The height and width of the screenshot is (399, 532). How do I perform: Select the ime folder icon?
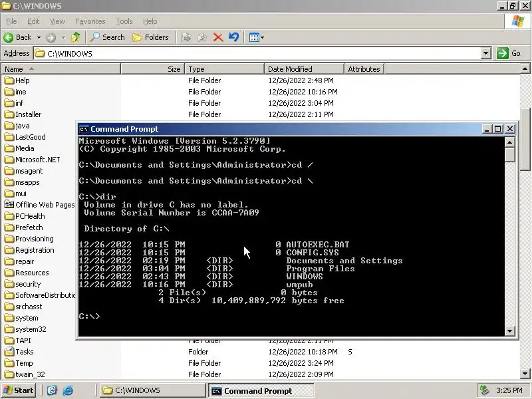click(9, 92)
